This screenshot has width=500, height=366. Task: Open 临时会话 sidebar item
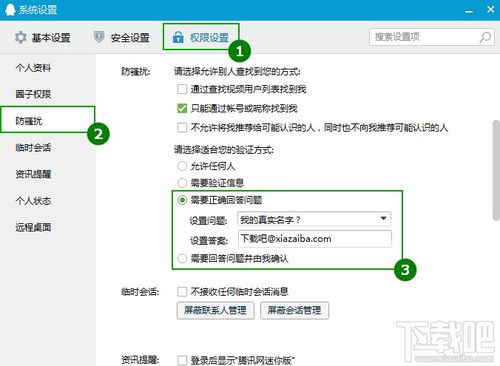pyautogui.click(x=33, y=148)
